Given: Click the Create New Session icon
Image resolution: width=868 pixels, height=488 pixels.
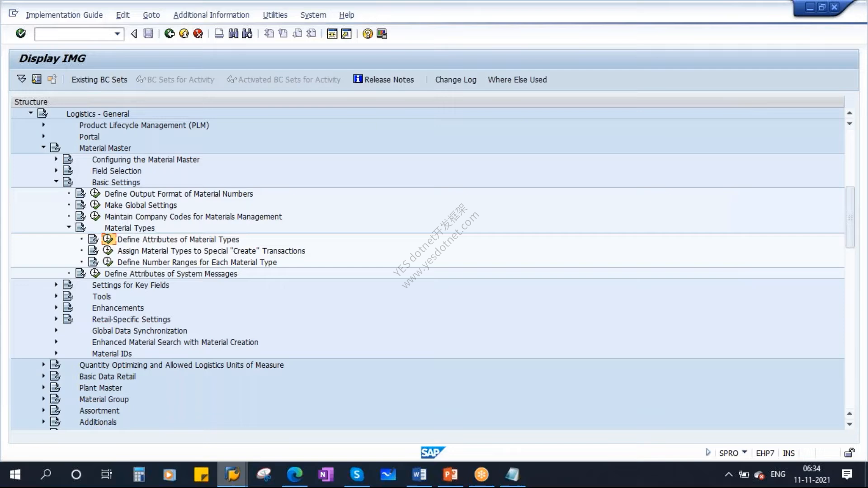Looking at the screenshot, I should (x=332, y=34).
